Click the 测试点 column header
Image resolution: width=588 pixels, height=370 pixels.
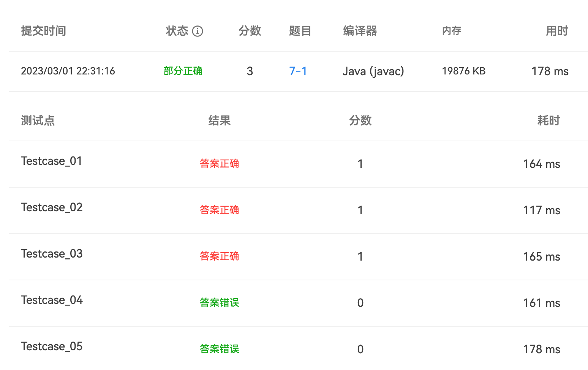pyautogui.click(x=38, y=121)
